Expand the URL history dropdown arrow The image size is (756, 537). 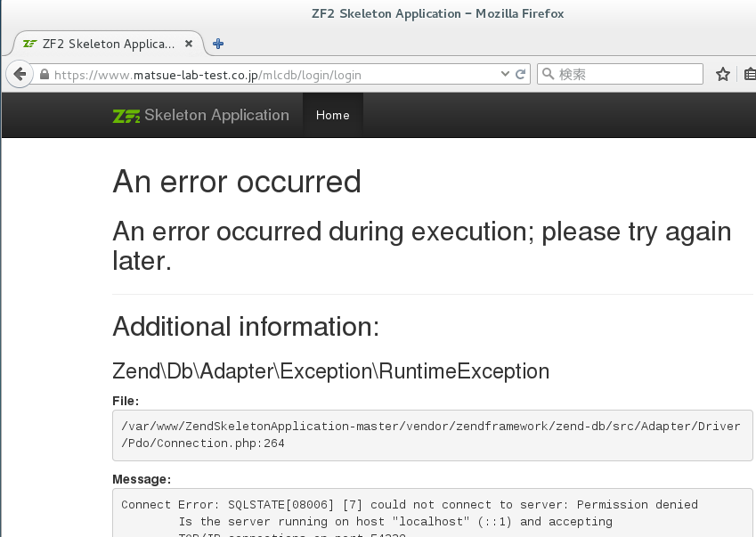coord(505,75)
